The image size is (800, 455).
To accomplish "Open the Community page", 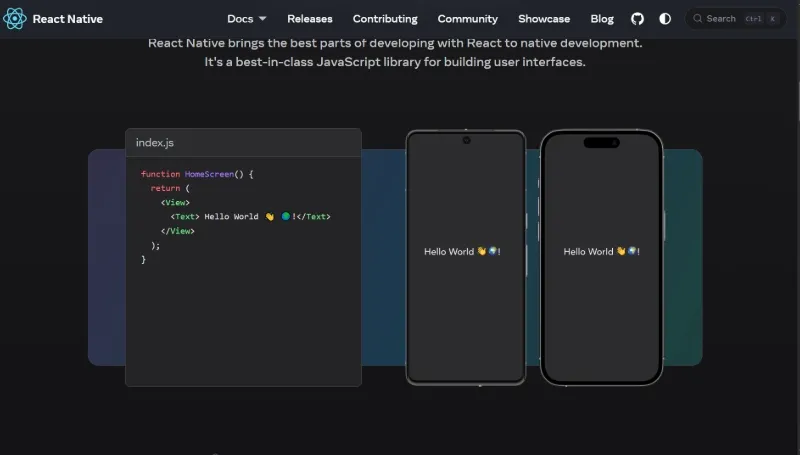I will click(x=467, y=19).
